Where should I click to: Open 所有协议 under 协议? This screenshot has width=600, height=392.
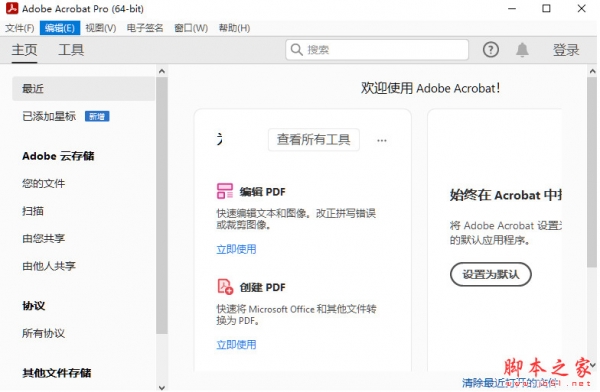click(44, 333)
